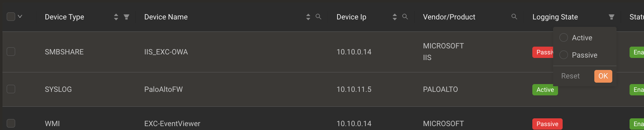Select the Active filter option
This screenshot has height=130, width=644.
(576, 38)
